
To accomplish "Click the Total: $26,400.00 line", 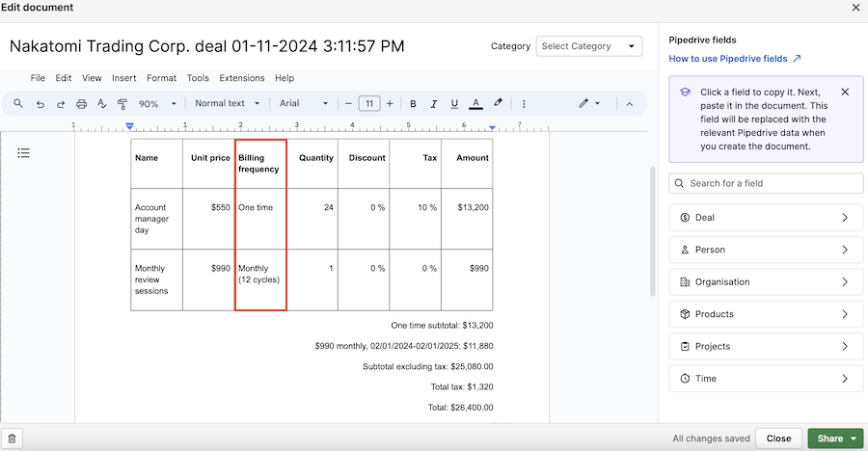I will coord(461,408).
